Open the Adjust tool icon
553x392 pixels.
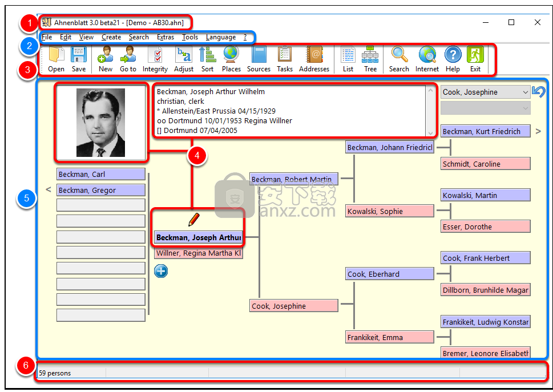(184, 55)
